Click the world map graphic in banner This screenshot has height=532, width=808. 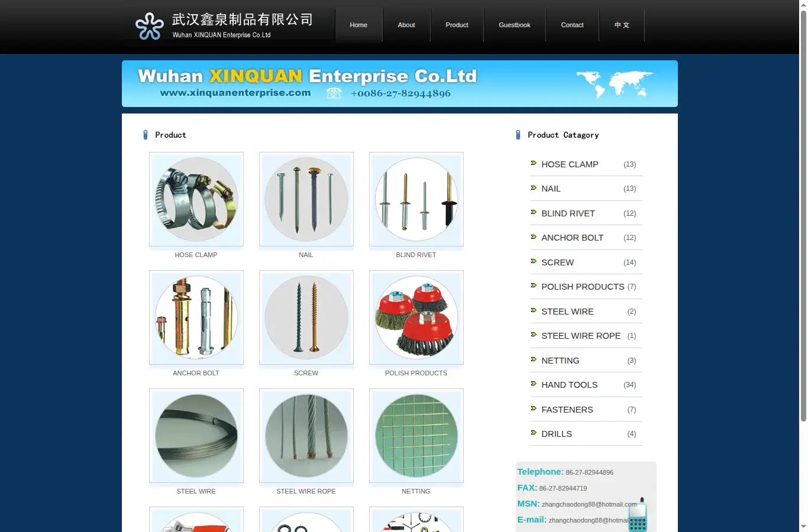tap(615, 84)
